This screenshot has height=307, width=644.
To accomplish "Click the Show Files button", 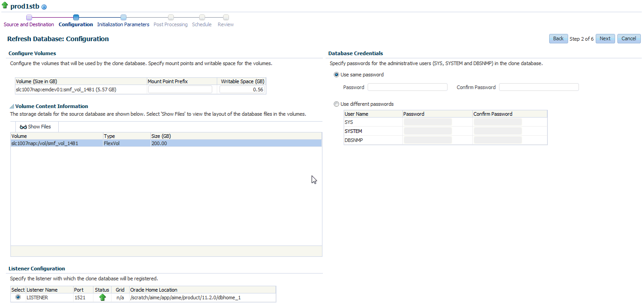I will pyautogui.click(x=35, y=127).
